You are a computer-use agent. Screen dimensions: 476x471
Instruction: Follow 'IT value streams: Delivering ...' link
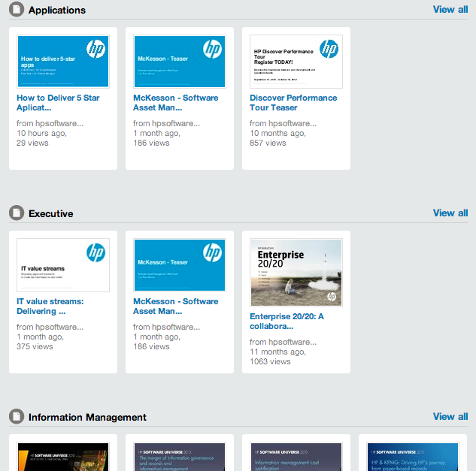point(50,306)
